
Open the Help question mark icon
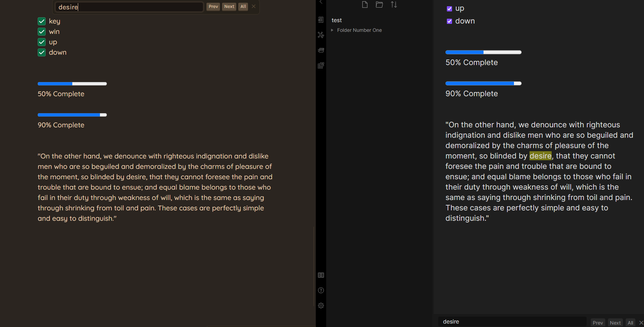[321, 290]
